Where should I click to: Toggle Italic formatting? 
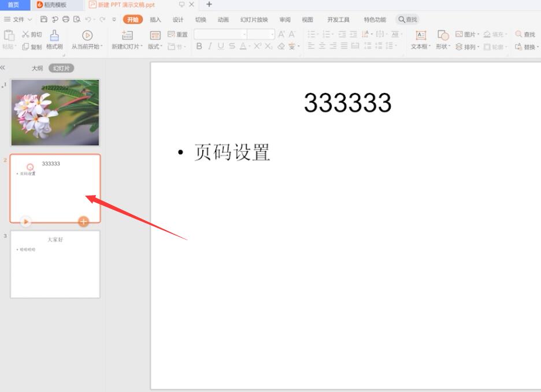click(x=210, y=46)
